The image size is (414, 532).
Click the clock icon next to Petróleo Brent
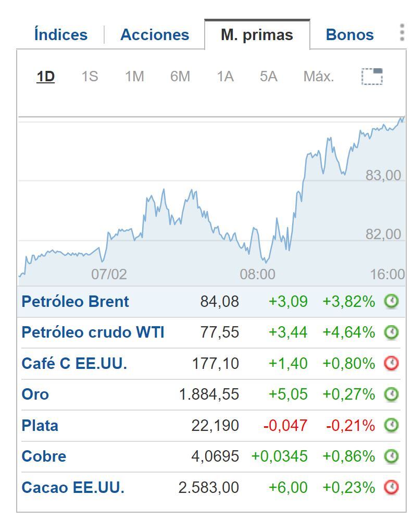(x=391, y=301)
